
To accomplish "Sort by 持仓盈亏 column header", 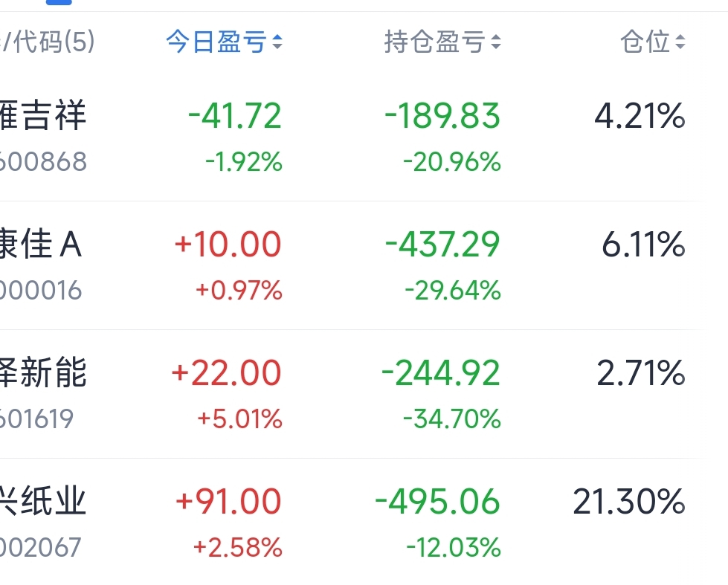I will (x=434, y=42).
